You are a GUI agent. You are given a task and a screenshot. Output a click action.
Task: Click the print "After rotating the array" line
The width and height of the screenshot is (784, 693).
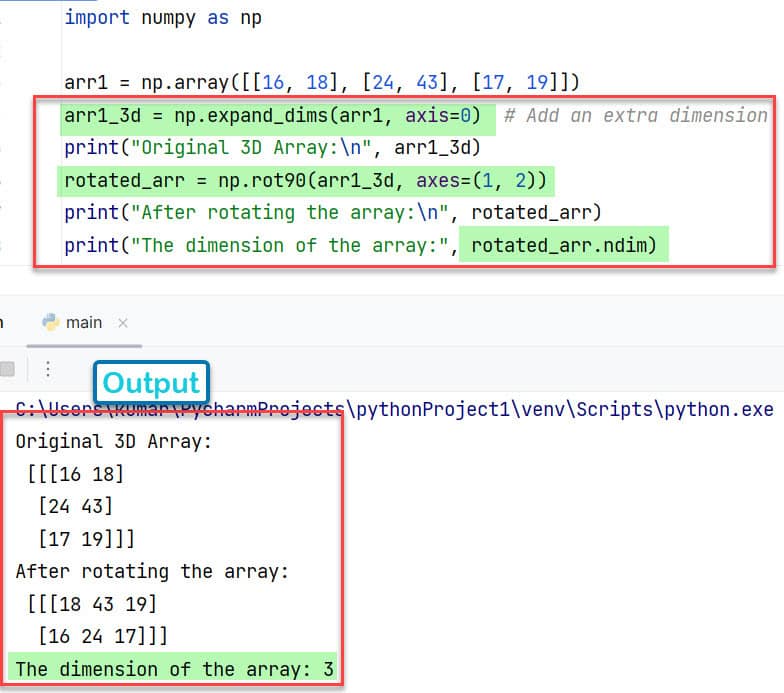332,212
